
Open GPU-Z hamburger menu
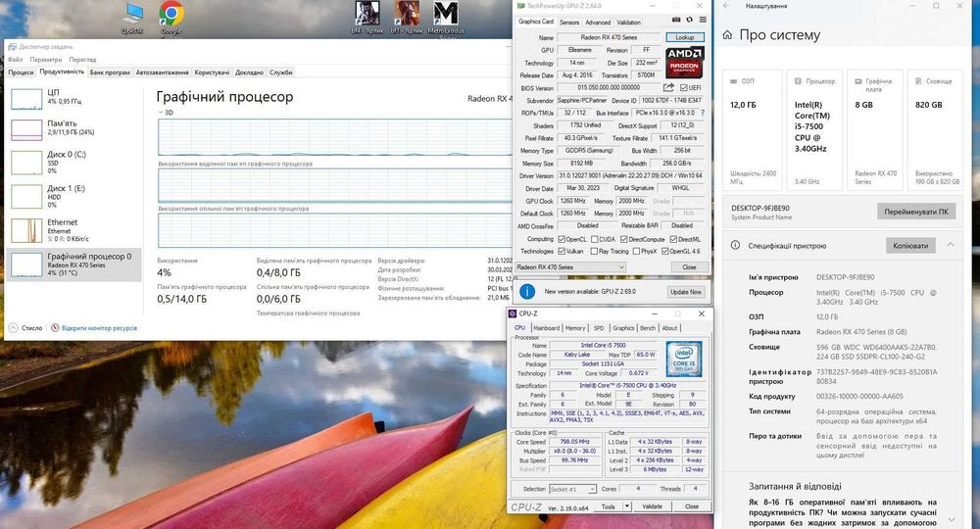(703, 21)
